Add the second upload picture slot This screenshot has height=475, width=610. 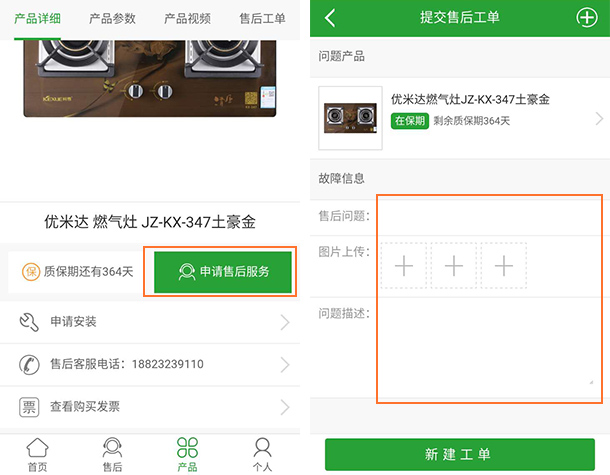(454, 266)
